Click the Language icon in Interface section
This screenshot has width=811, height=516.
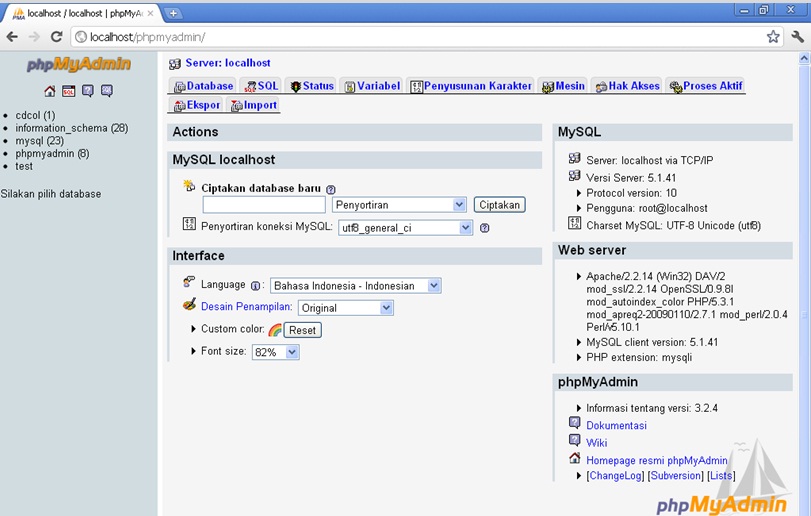(189, 282)
